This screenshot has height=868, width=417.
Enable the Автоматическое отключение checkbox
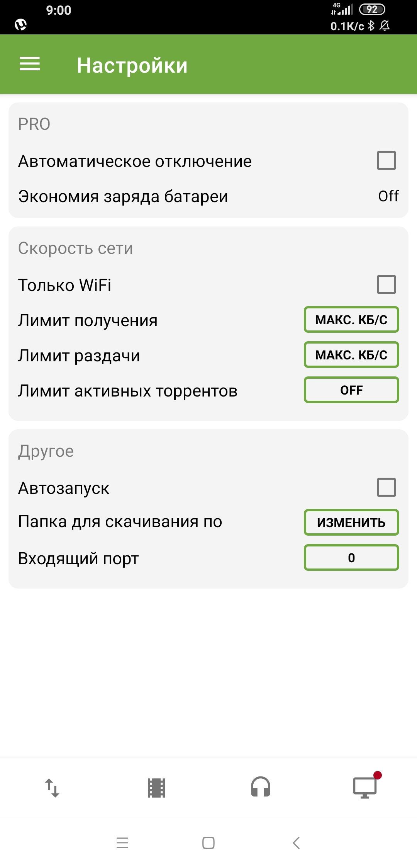coord(386,160)
